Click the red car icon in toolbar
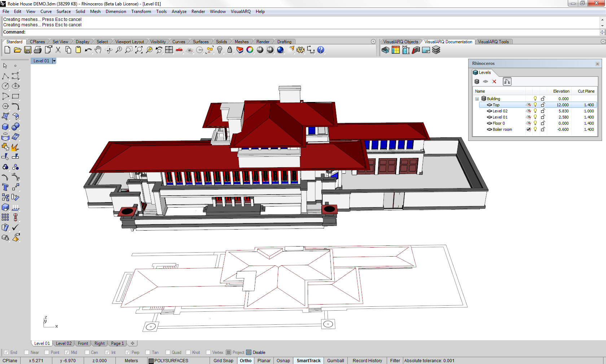Screen dimensions: 606x364 click(x=179, y=50)
